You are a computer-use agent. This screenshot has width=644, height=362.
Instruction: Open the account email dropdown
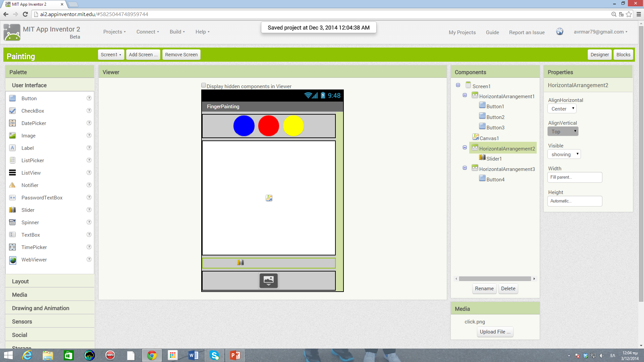coord(600,32)
